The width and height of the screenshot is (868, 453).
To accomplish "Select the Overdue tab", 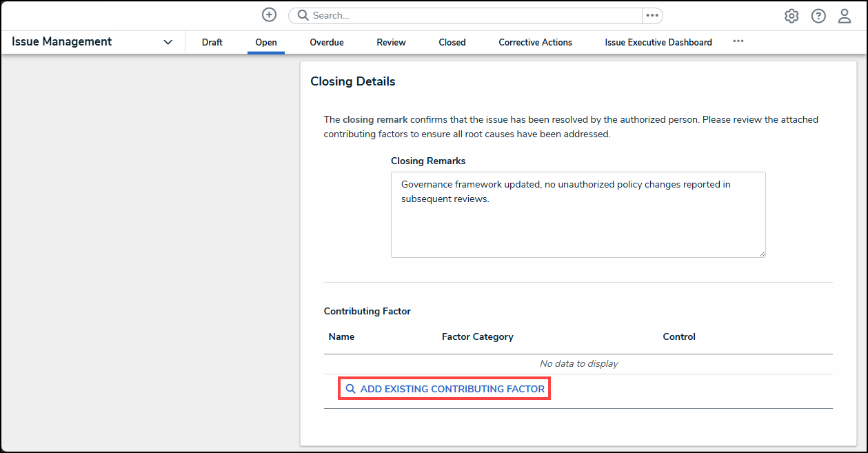I will click(x=326, y=42).
